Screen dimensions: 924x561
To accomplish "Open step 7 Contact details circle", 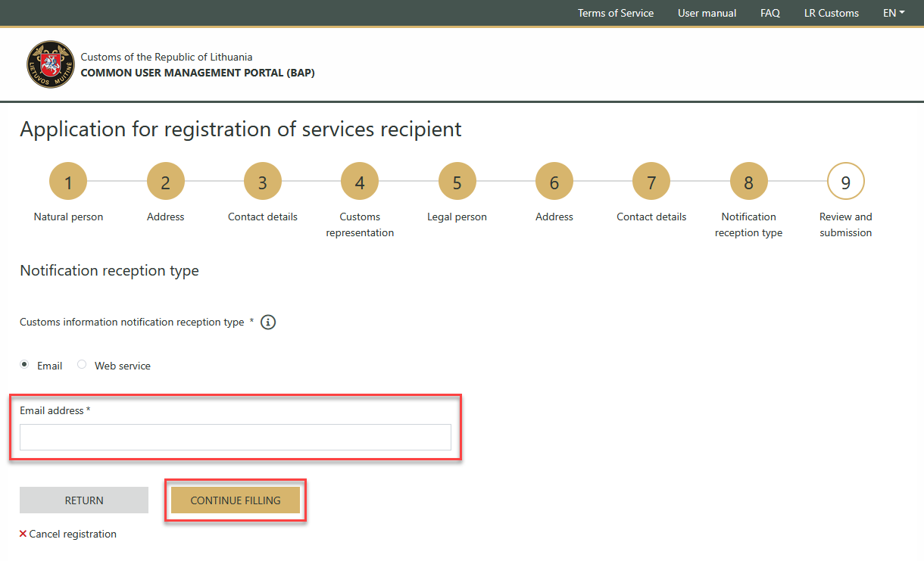I will [x=651, y=182].
